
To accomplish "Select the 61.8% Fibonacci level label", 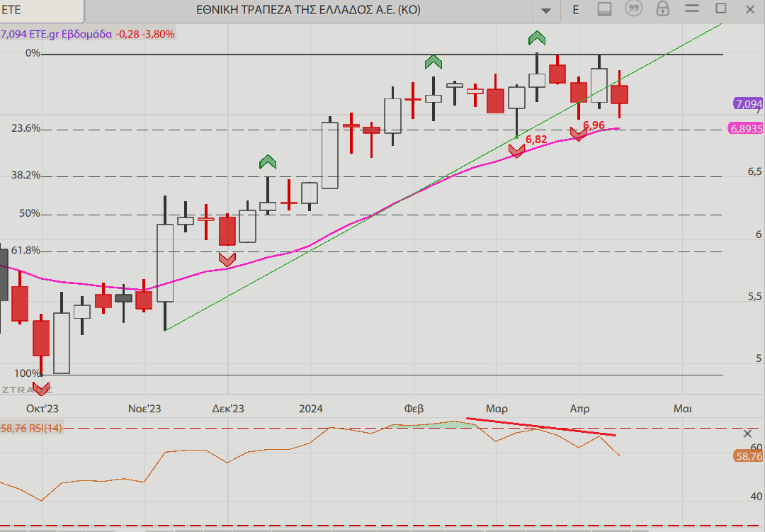I will coord(26,251).
